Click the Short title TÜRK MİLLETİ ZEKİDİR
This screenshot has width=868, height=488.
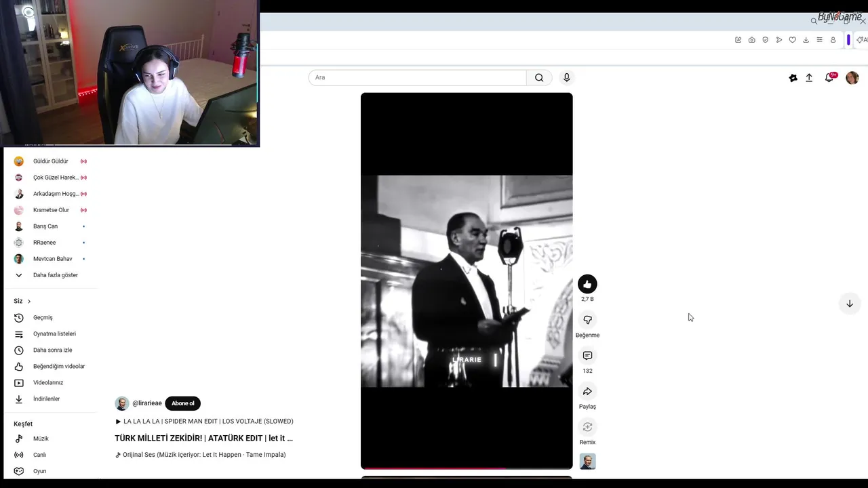pyautogui.click(x=203, y=439)
